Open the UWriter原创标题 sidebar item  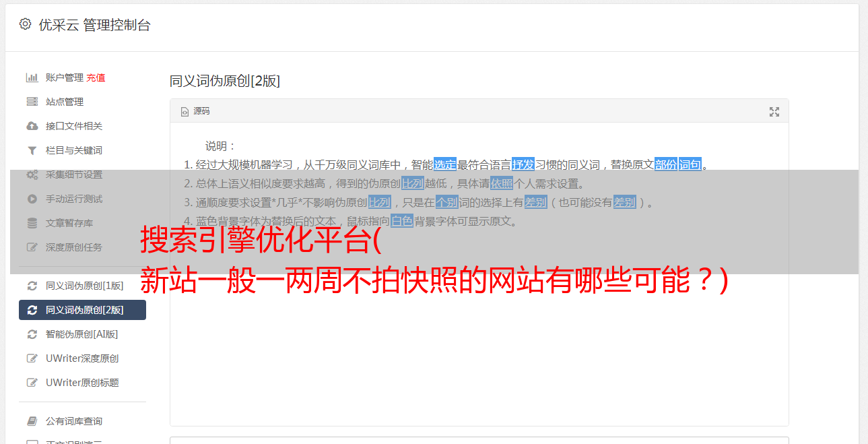pyautogui.click(x=82, y=383)
